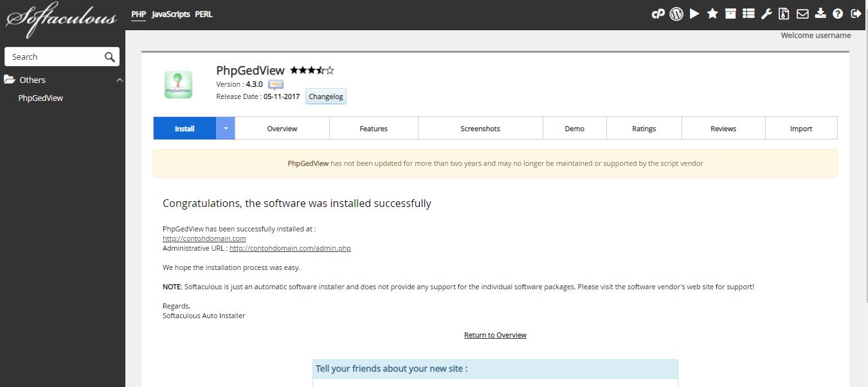868x387 pixels.
Task: Open the installations archive box icon
Action: [730, 14]
